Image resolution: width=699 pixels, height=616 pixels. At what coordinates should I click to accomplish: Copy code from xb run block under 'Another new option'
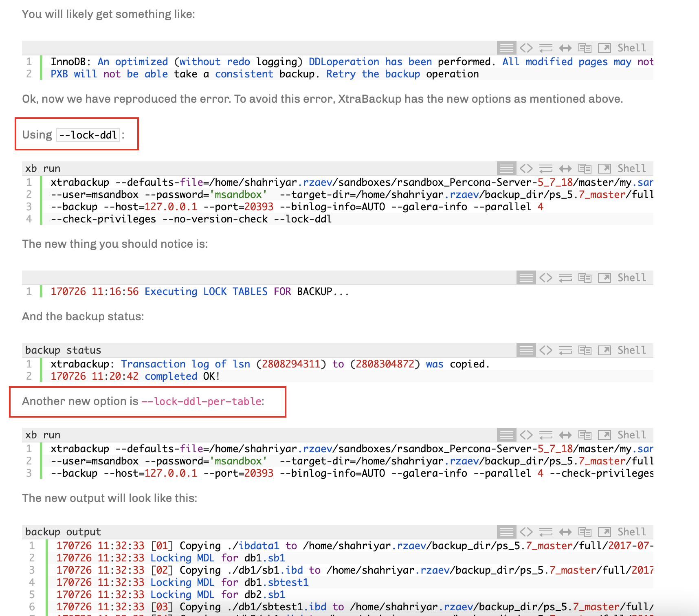click(x=585, y=435)
